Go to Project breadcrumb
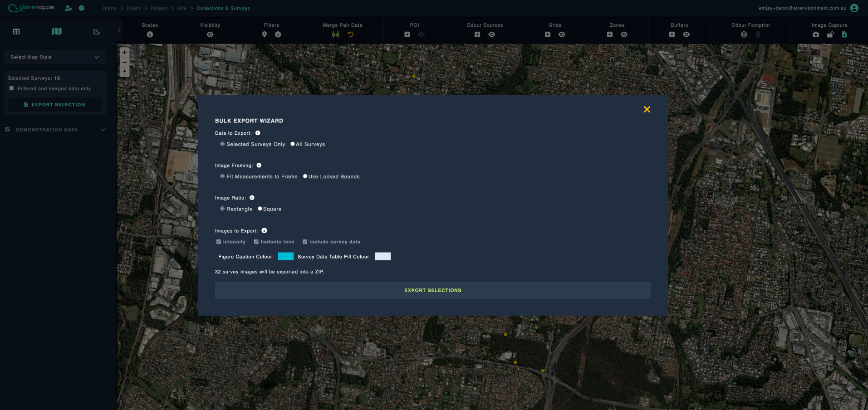Viewport: 868px width, 410px height. tap(159, 8)
